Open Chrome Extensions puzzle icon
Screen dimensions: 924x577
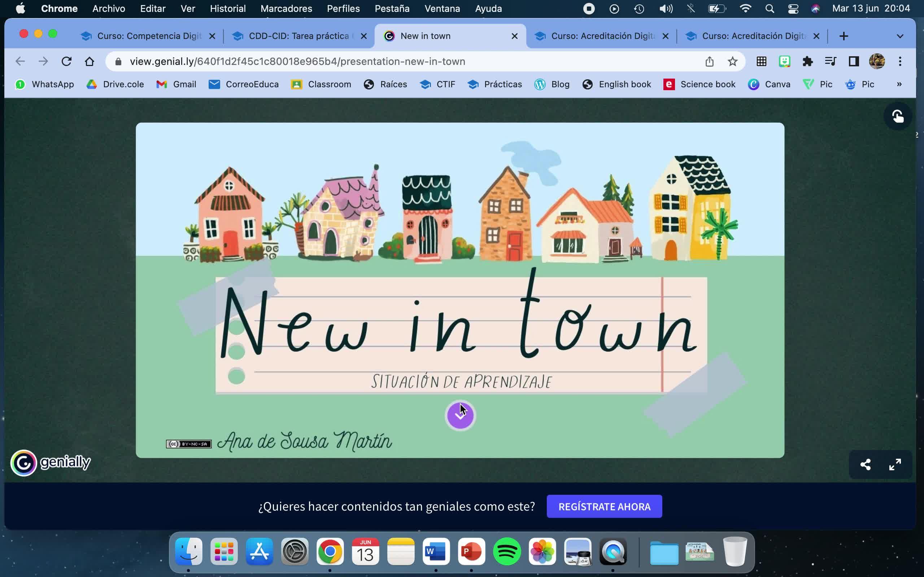807,61
